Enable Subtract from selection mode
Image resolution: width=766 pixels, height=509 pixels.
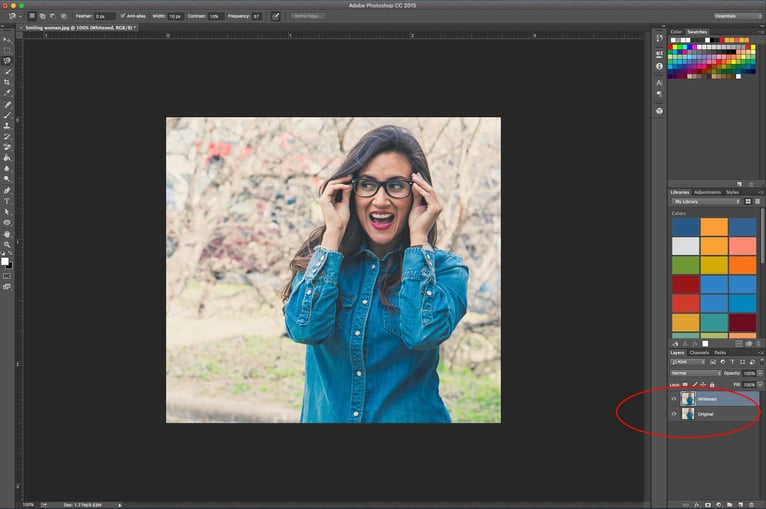tap(53, 16)
